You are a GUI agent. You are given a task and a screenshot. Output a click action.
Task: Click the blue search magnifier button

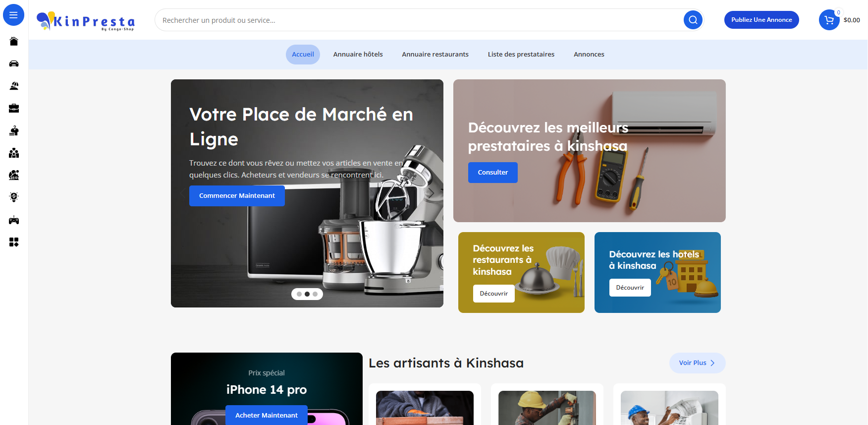[x=693, y=20]
